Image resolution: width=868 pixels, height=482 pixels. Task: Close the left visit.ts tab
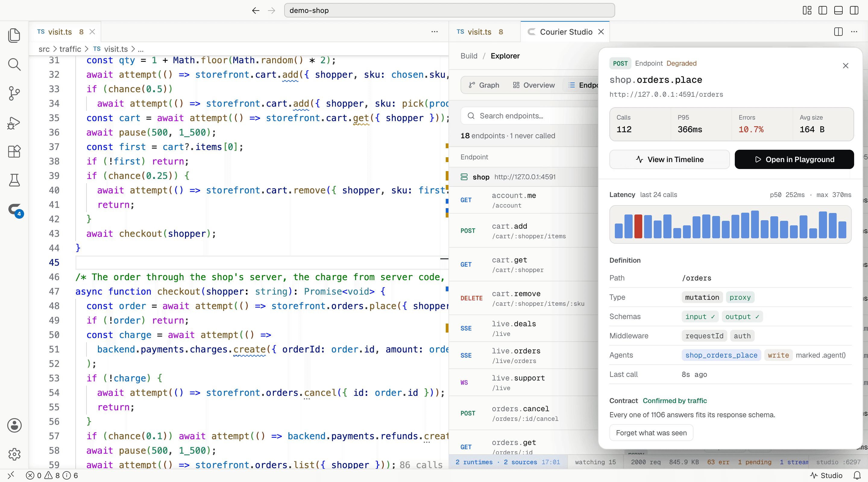click(x=92, y=32)
